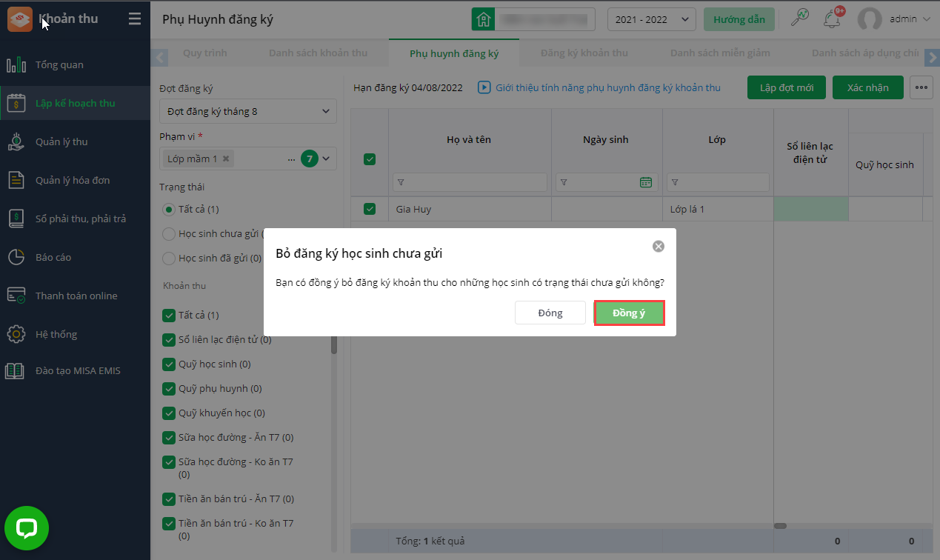This screenshot has width=940, height=560.
Task: Open notifications bell icon
Action: coord(833,19)
